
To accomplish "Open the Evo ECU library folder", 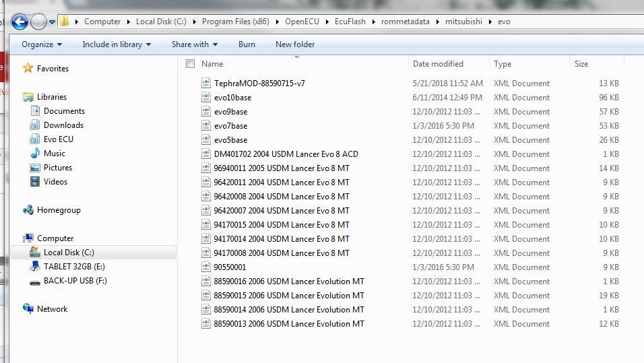I will pos(59,139).
